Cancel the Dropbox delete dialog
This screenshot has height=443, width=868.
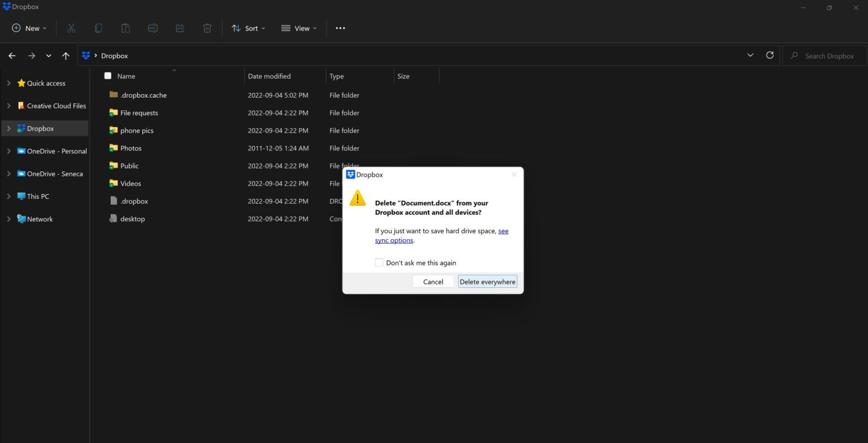[x=433, y=281]
